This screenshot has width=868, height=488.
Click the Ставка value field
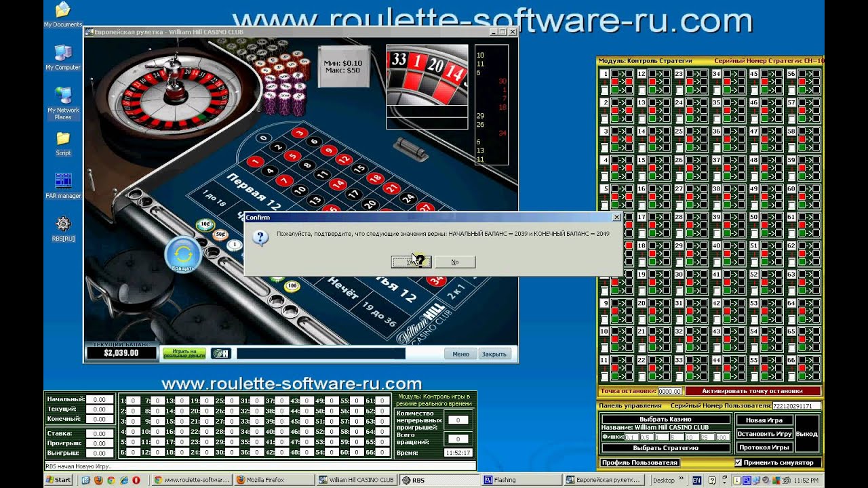point(99,433)
